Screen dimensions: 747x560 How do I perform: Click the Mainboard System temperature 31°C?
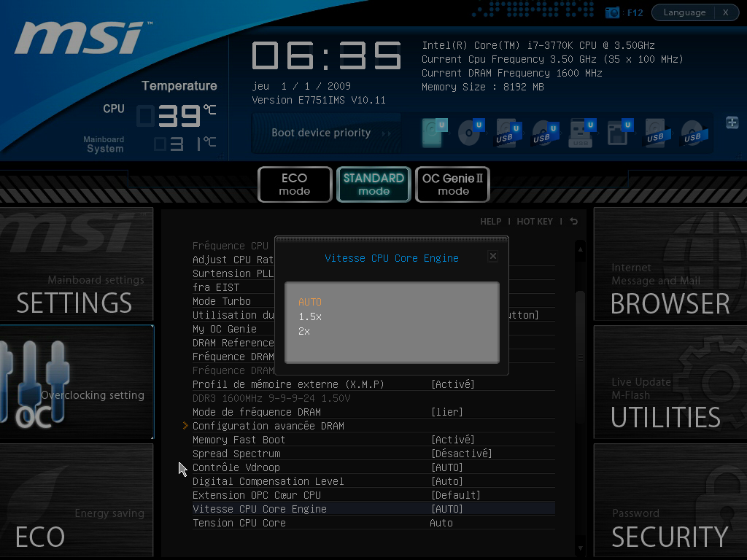click(185, 144)
